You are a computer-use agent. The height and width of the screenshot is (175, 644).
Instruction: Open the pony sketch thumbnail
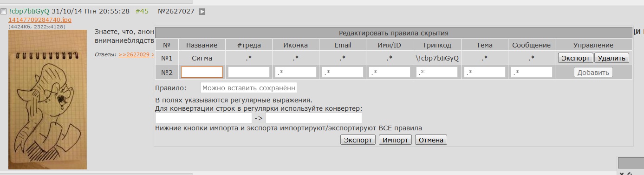click(47, 99)
